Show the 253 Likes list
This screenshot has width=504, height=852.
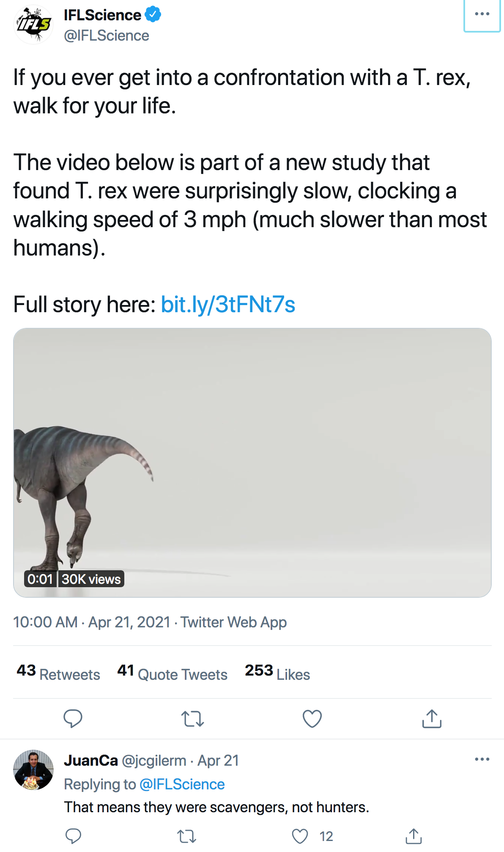[x=277, y=673]
